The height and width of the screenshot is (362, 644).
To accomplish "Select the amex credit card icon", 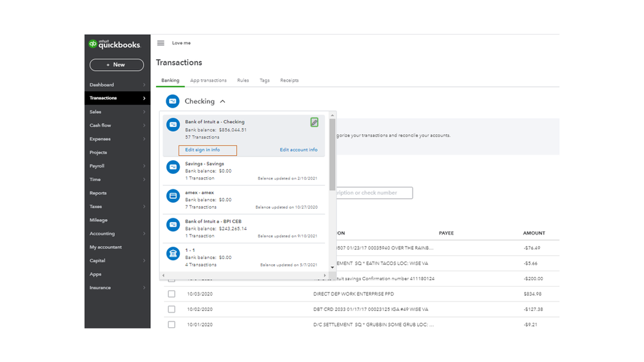I will (173, 196).
